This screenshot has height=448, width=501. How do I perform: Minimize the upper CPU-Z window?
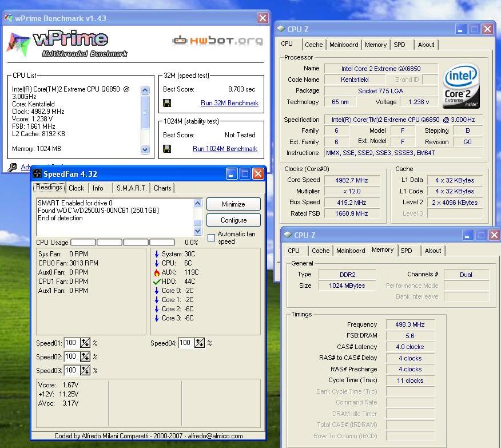(460, 29)
